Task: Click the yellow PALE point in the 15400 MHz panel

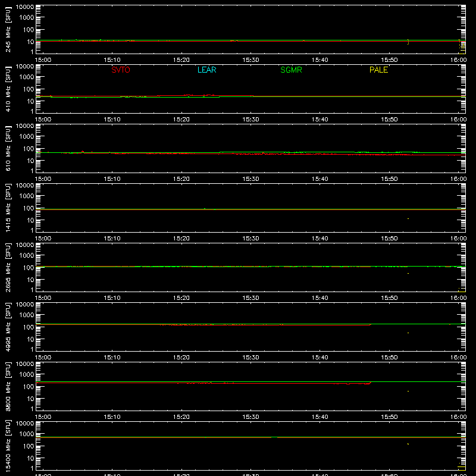Action: click(x=408, y=444)
